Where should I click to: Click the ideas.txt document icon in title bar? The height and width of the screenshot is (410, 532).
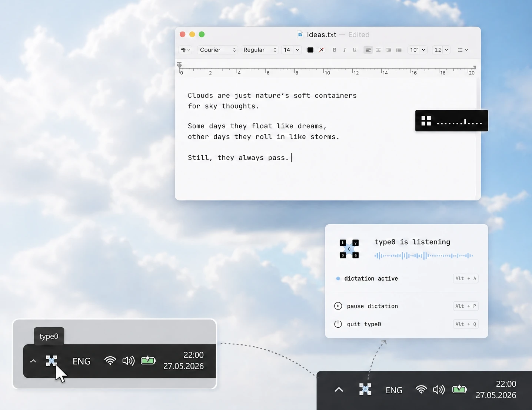(300, 34)
